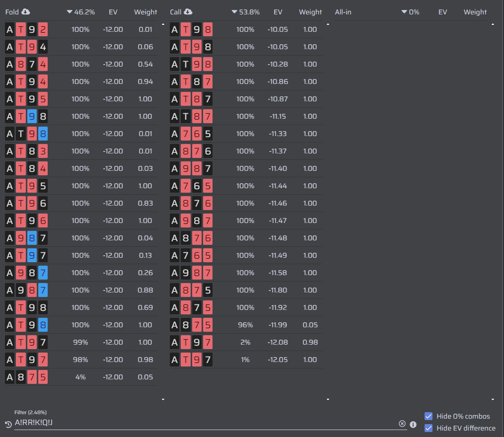Clear the filter with the X icon
This screenshot has height=437, width=504.
coord(402,424)
